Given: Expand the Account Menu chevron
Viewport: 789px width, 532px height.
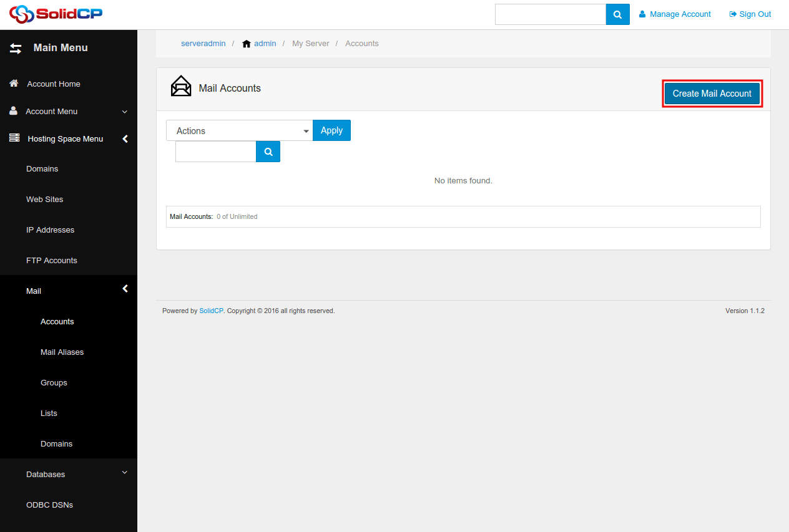Looking at the screenshot, I should click(124, 112).
